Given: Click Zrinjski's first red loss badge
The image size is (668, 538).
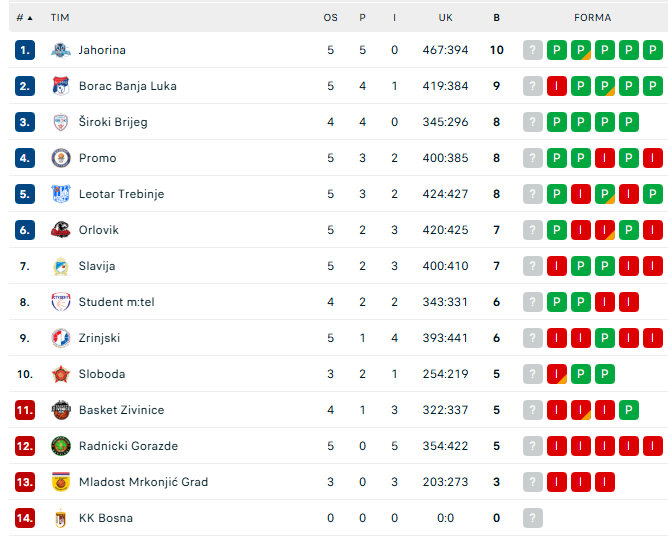Looking at the screenshot, I should pyautogui.click(x=557, y=338).
